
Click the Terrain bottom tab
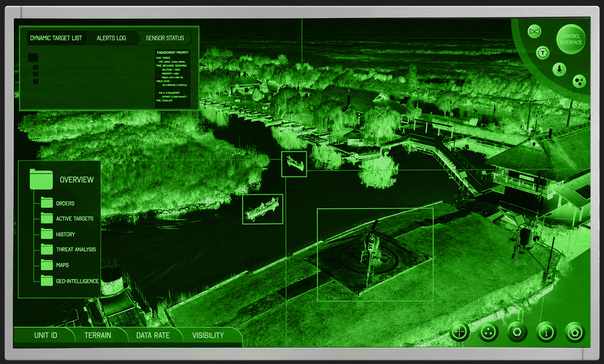coord(98,335)
